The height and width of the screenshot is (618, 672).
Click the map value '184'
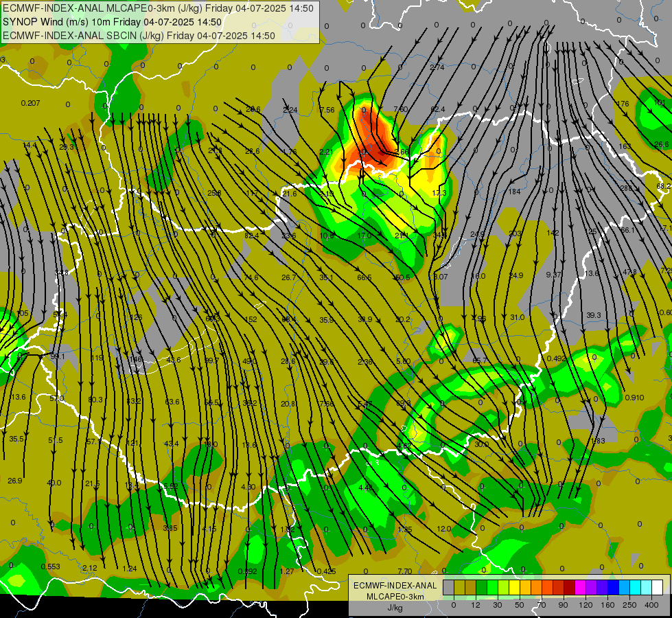click(x=514, y=192)
